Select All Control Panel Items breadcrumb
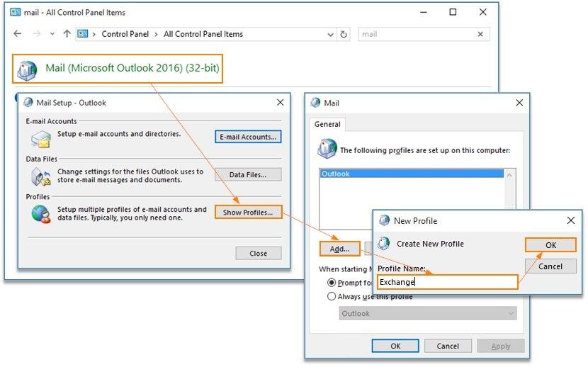The height and width of the screenshot is (367, 588). pyautogui.click(x=203, y=34)
